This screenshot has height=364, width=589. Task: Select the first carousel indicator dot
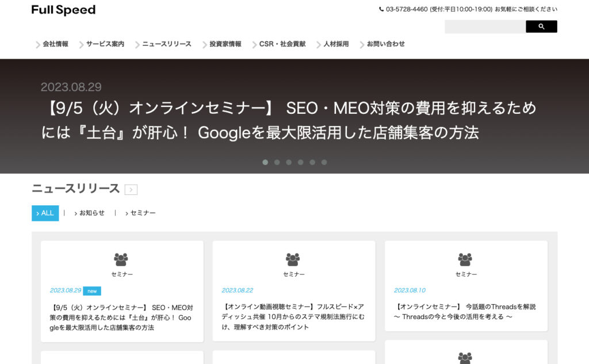pos(265,162)
